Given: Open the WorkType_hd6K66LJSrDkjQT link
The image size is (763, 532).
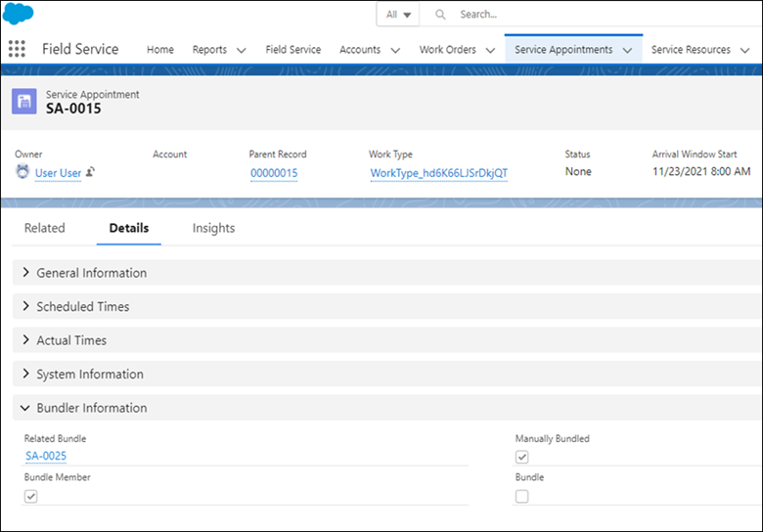Looking at the screenshot, I should 439,173.
